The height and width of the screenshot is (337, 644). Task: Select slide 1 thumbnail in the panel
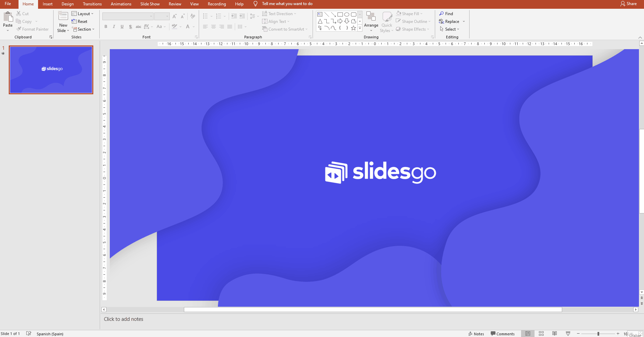point(51,70)
